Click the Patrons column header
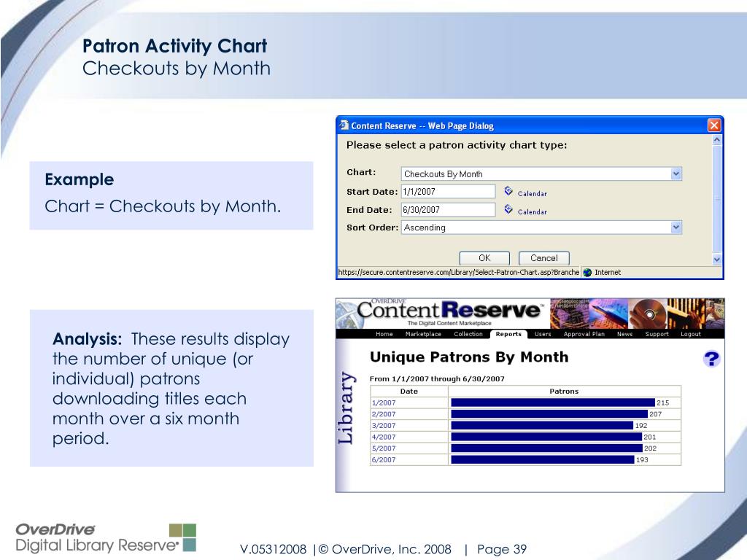 564,392
